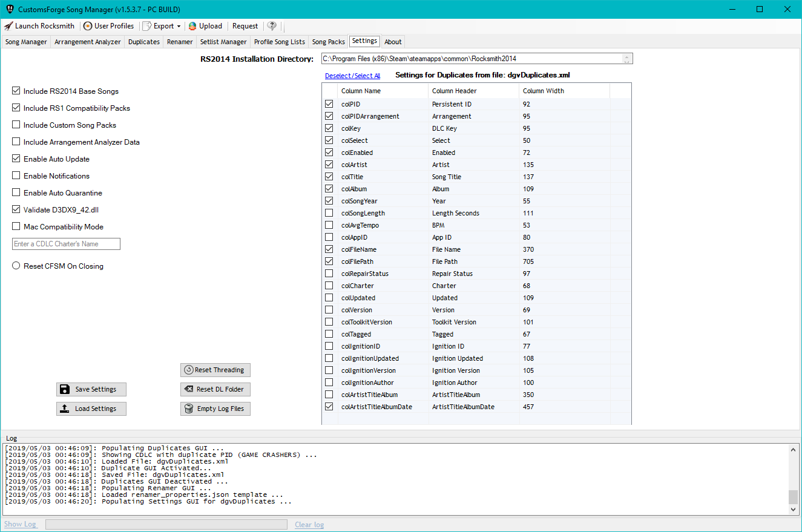
Task: Switch to the Arrangement Analyzer tab
Action: click(87, 42)
